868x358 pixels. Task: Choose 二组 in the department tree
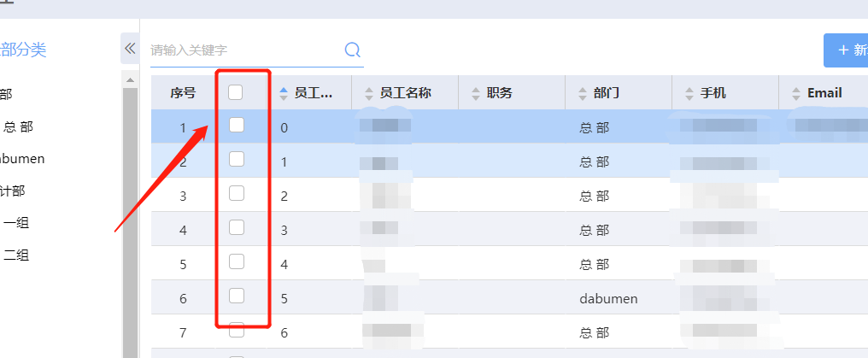(x=17, y=254)
